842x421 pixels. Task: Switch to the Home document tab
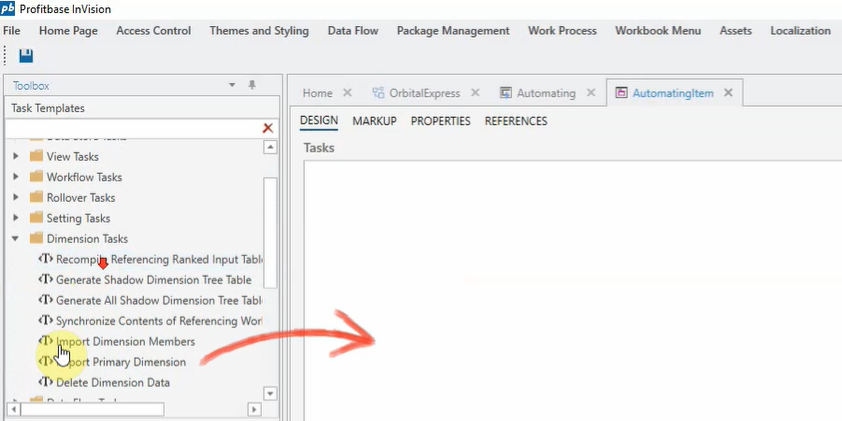[317, 93]
